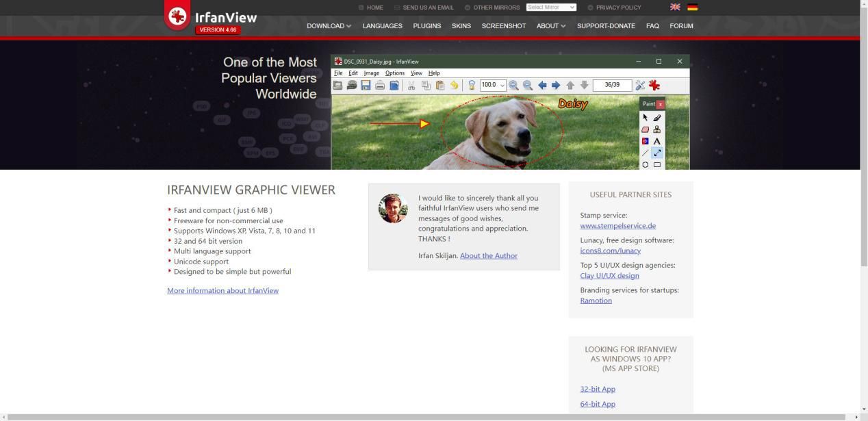Open the 100.0 zoom combo box in banner
This screenshot has width=868, height=421.
(493, 86)
